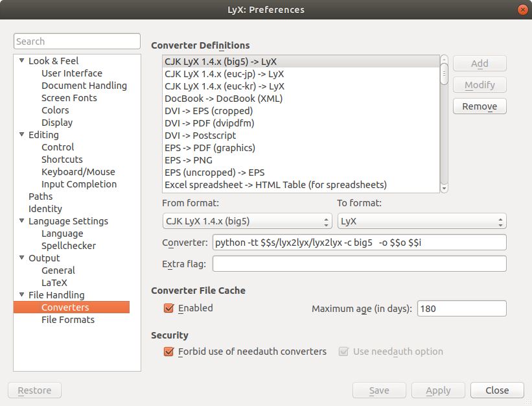Viewport: 532px width, 406px height.
Task: Disable the Converter File Cache Enabled checkbox
Action: tap(170, 308)
